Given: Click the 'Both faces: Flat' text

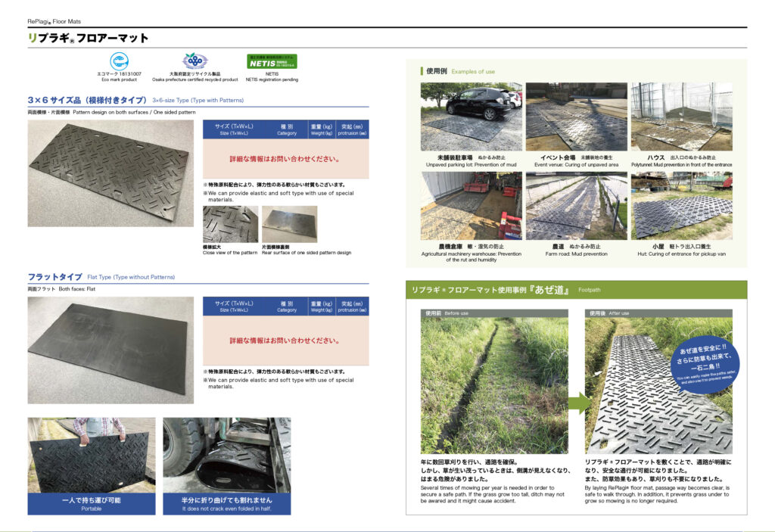Looking at the screenshot, I should click(76, 289).
